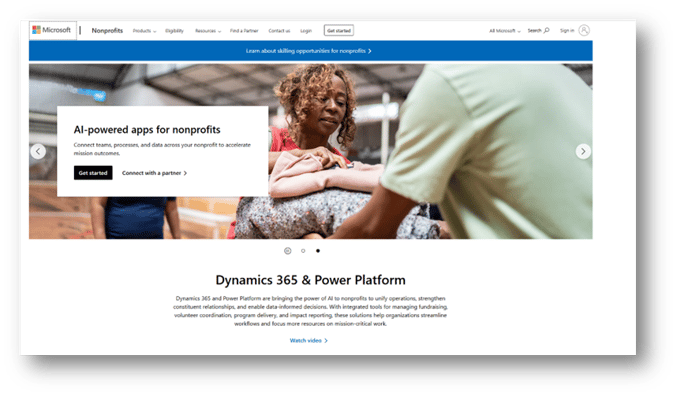Advance to the next carousel slide
The height and width of the screenshot is (396, 677).
(x=583, y=152)
